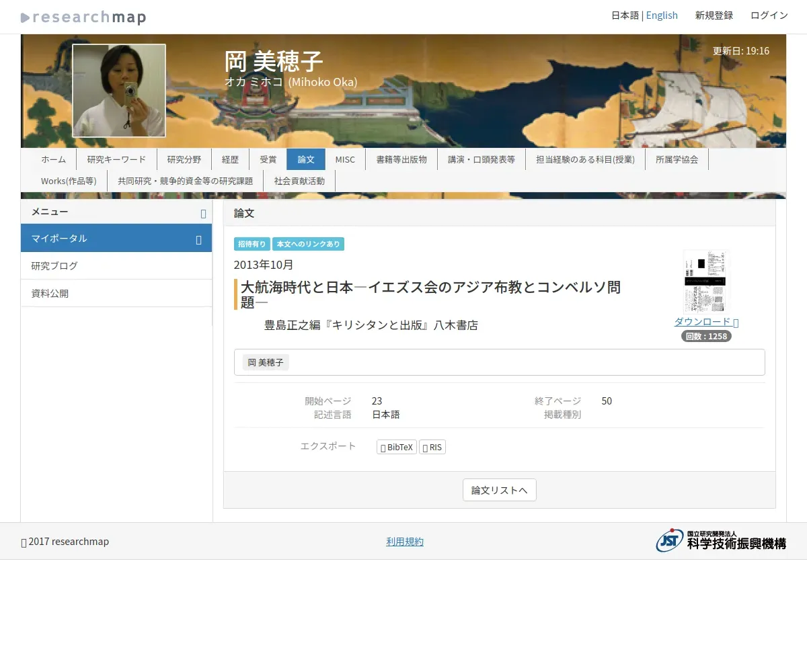
Task: Export citation as BibTeX
Action: click(397, 447)
